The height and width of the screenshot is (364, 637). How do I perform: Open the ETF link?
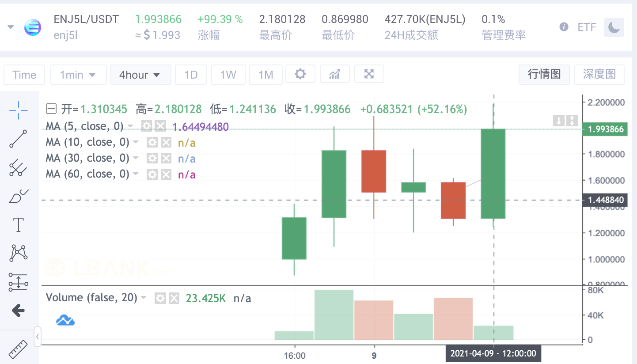pos(587,27)
